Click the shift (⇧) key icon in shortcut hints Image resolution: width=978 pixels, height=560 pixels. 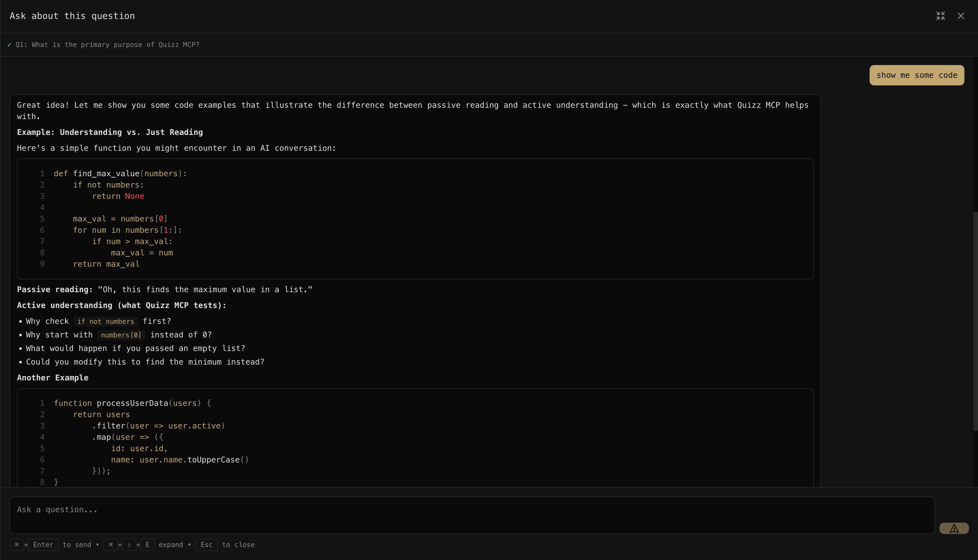click(129, 545)
